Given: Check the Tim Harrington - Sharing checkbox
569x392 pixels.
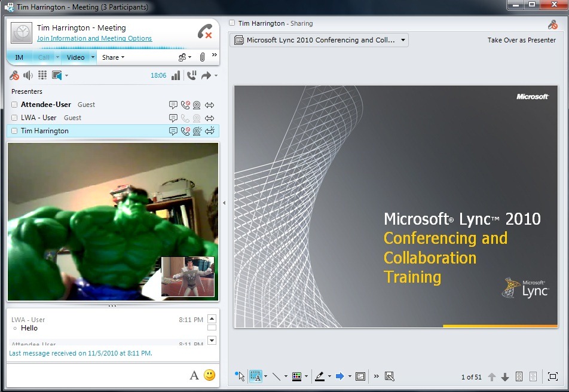Looking at the screenshot, I should (232, 23).
